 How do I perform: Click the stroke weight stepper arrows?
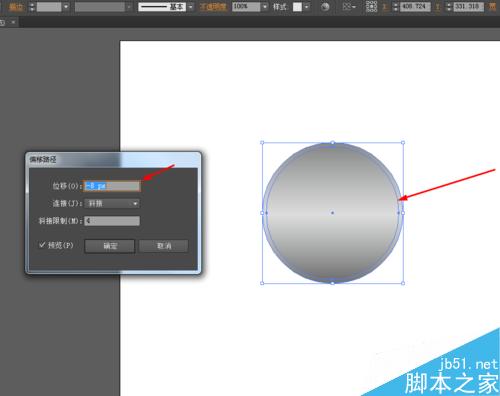coord(32,7)
